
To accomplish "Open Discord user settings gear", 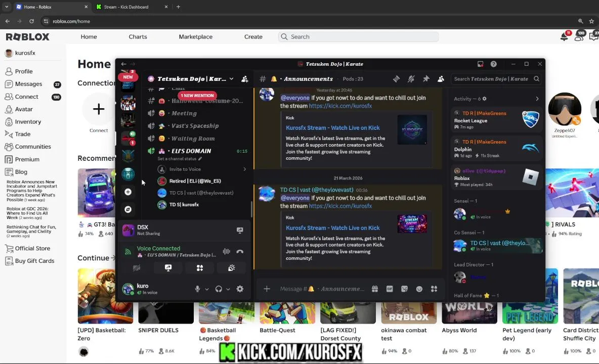I will click(x=240, y=289).
